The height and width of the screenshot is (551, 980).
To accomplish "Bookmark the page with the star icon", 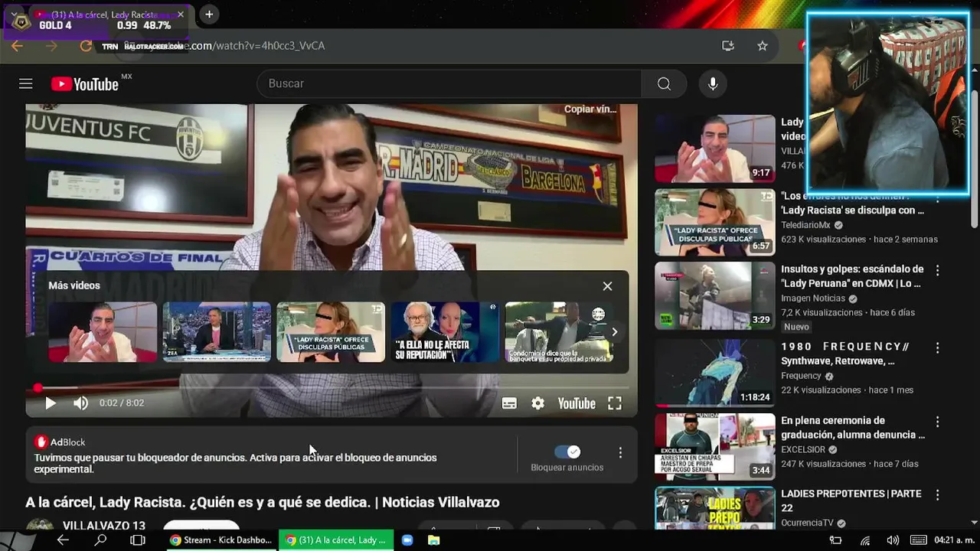I will coord(763,46).
